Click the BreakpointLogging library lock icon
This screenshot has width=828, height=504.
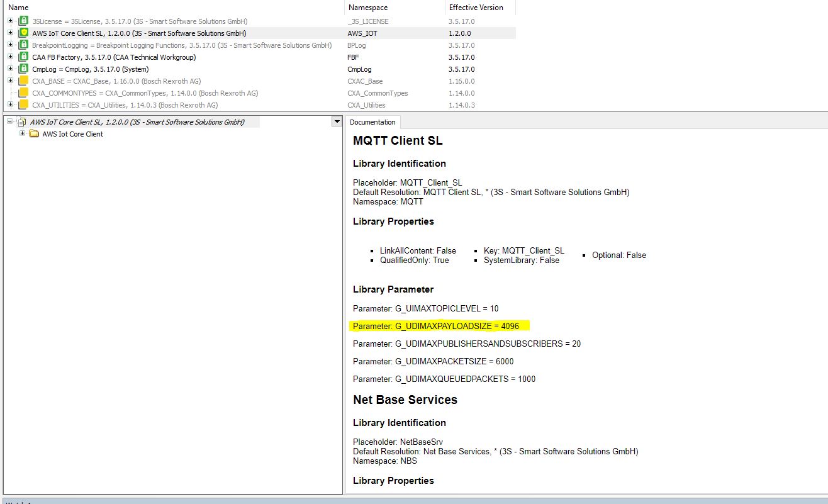24,45
